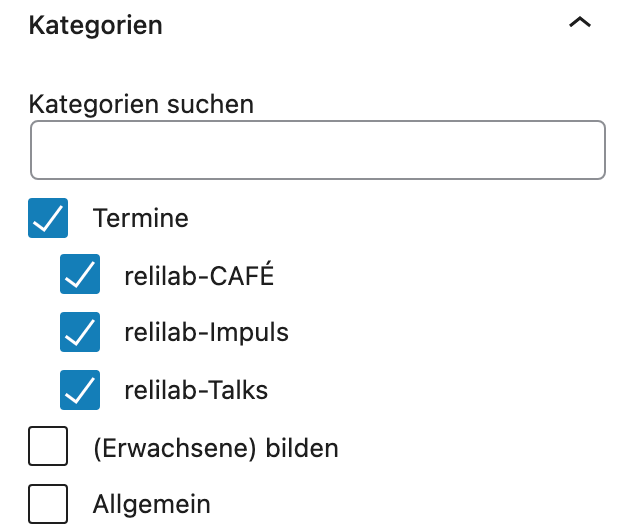Click the (Erwachsene) bilden label text
Image resolution: width=634 pixels, height=532 pixels.
click(x=215, y=448)
